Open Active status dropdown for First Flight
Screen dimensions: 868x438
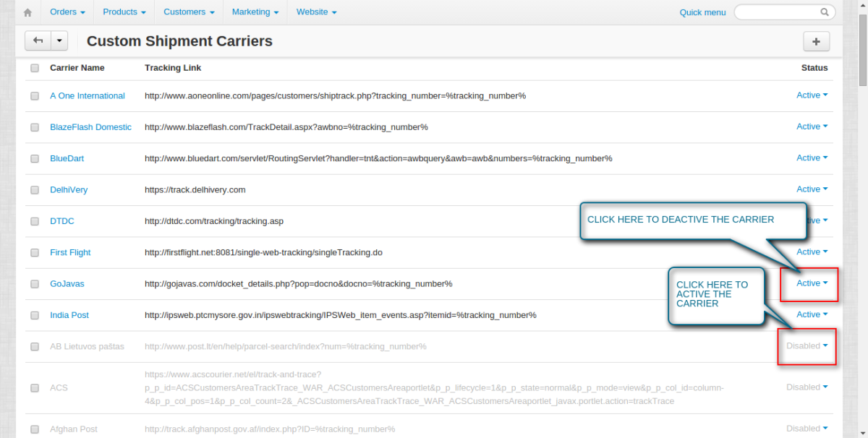(x=812, y=252)
